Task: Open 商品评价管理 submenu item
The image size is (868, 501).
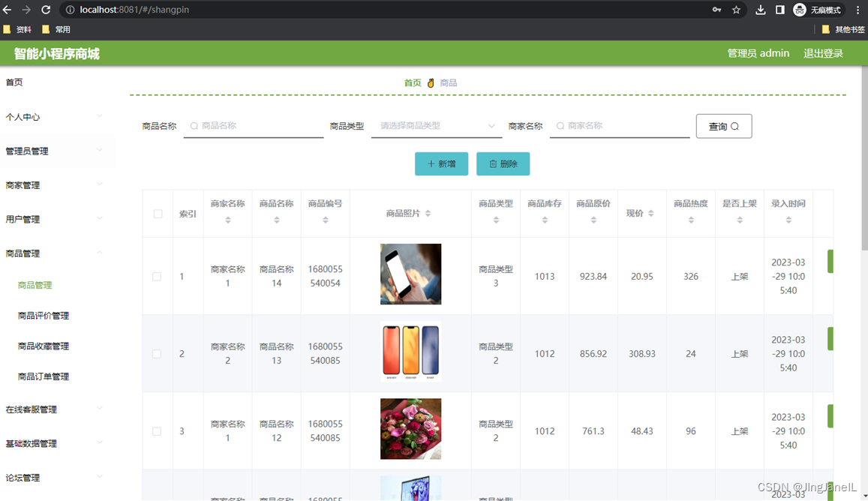Action: 44,316
